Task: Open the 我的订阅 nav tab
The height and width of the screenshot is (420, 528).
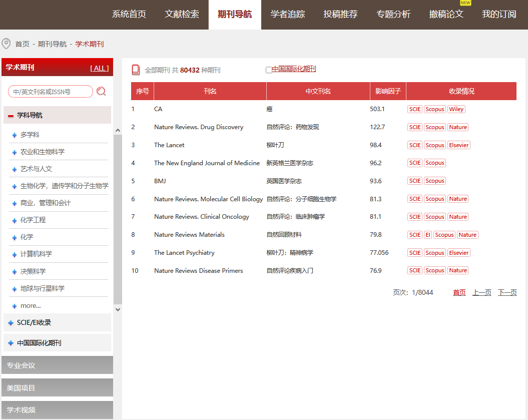Action: 499,14
